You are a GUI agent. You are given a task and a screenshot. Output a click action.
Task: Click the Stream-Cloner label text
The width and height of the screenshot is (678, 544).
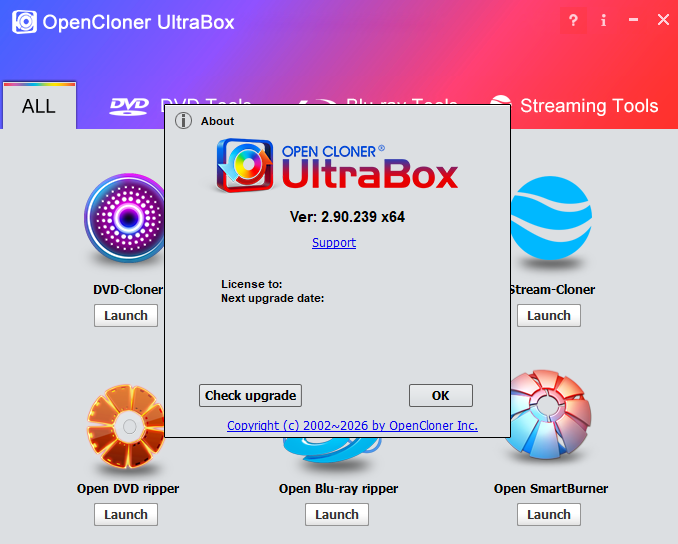[553, 289]
